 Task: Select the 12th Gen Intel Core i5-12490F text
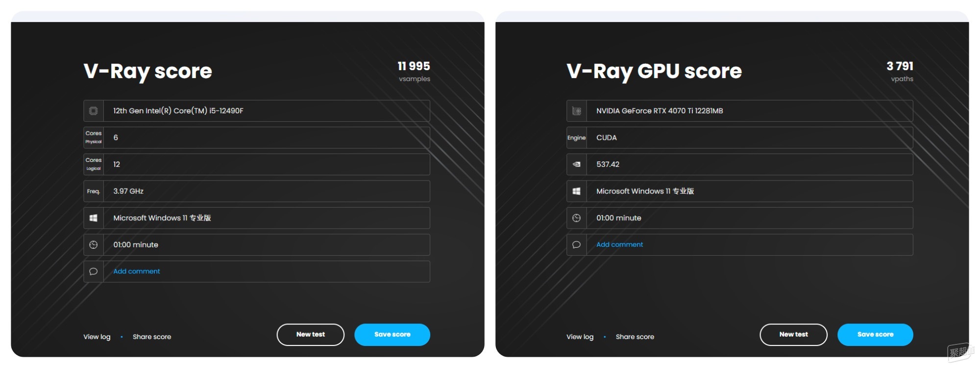(178, 111)
